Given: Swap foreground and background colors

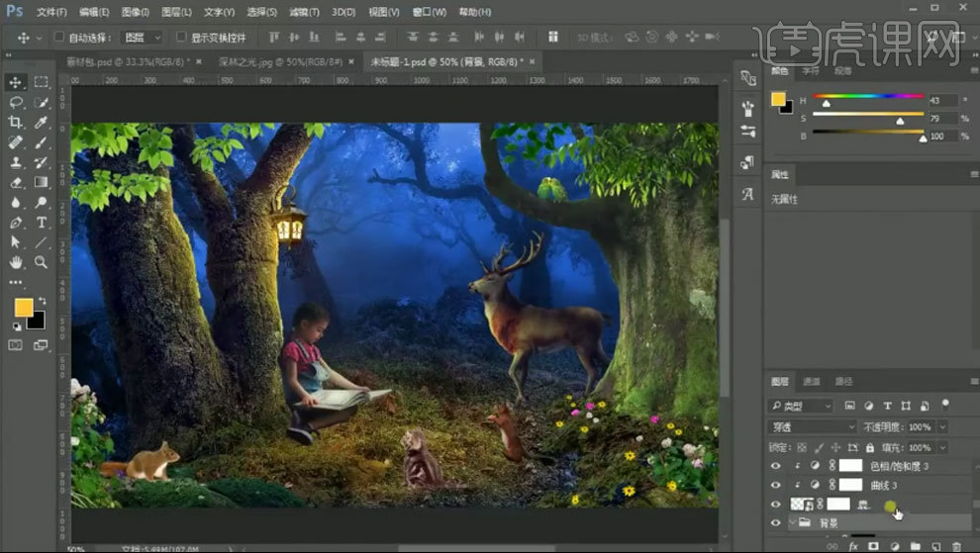Looking at the screenshot, I should tap(42, 301).
